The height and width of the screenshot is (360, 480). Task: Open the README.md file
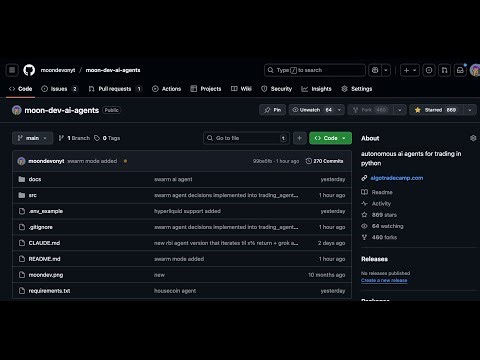(x=44, y=259)
